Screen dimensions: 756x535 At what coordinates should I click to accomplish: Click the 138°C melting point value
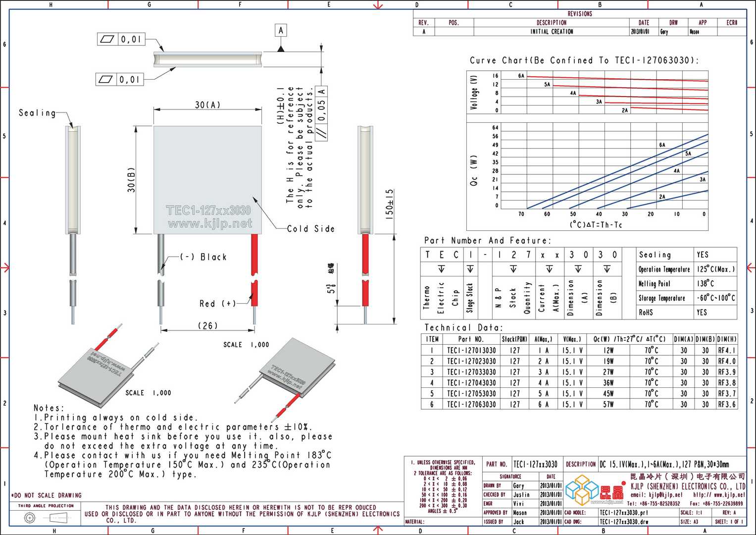click(706, 283)
